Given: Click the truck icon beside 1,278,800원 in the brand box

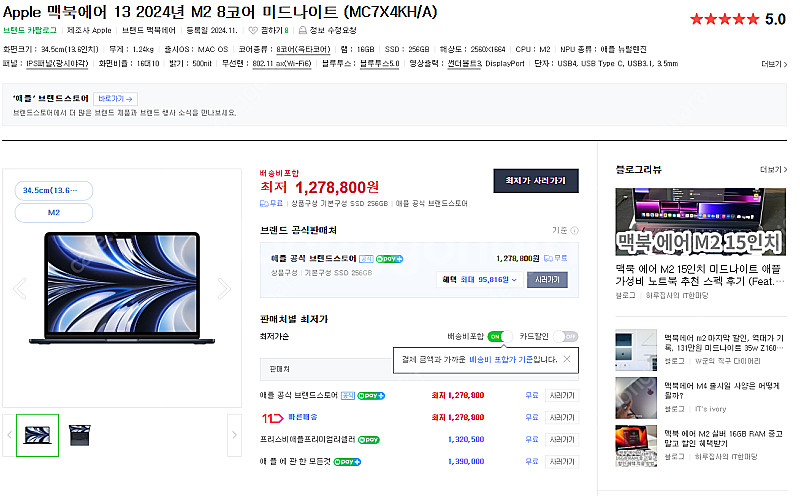Looking at the screenshot, I should click(548, 259).
